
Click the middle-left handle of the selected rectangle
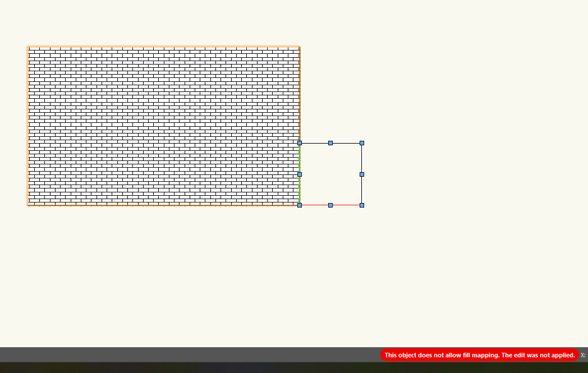[x=300, y=174]
